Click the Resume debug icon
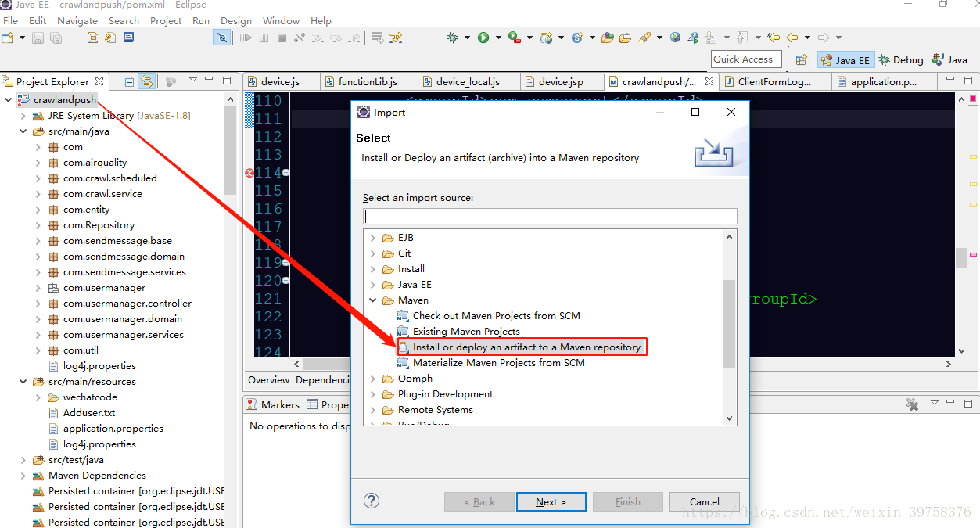 click(x=246, y=38)
